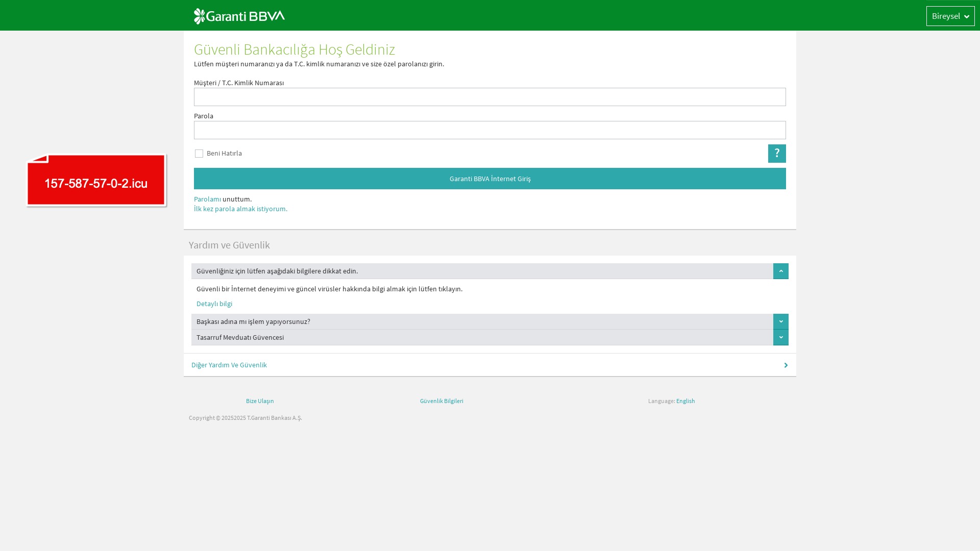Click the Yardım ve Güvenlik heading
The image size is (980, 551).
click(x=229, y=245)
